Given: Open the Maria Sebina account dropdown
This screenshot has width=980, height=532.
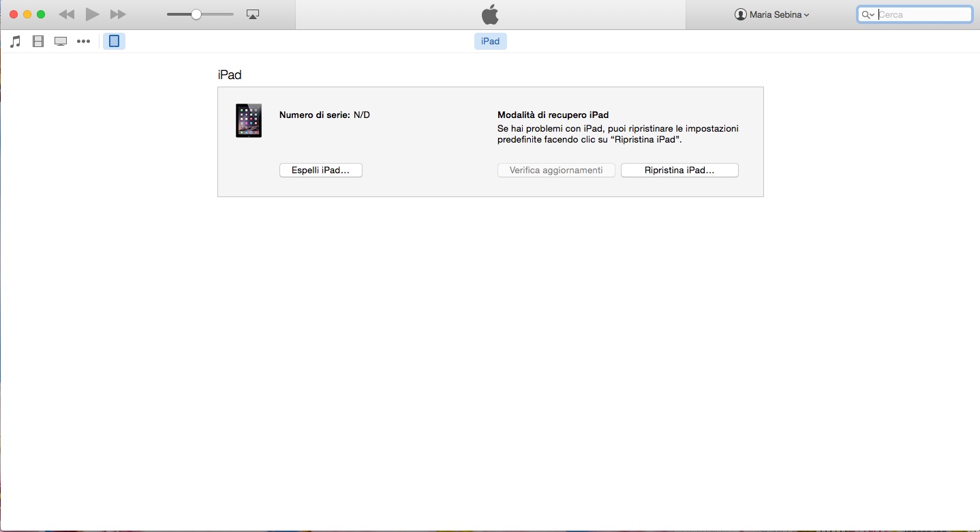Looking at the screenshot, I should tap(772, 14).
